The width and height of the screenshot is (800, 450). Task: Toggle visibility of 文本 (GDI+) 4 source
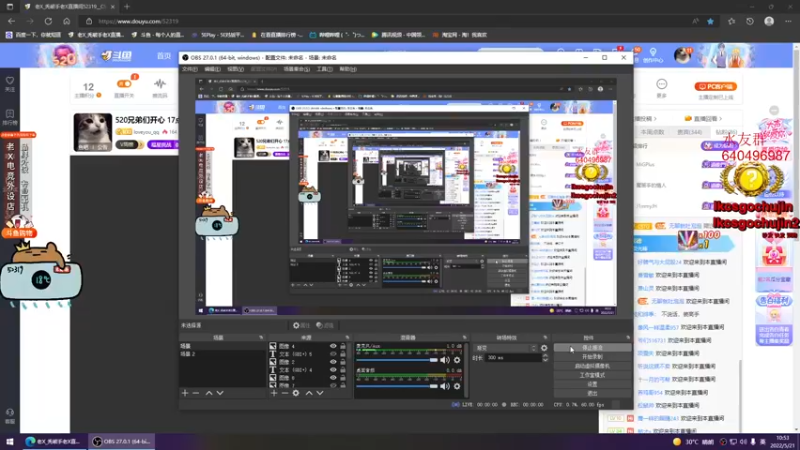[333, 370]
